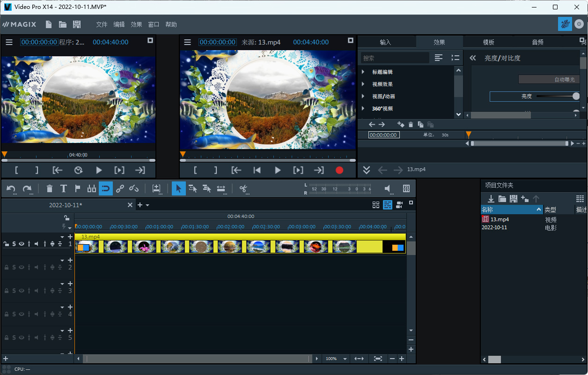Select the single object mouse mode arrow
The width and height of the screenshot is (588, 375).
click(178, 188)
